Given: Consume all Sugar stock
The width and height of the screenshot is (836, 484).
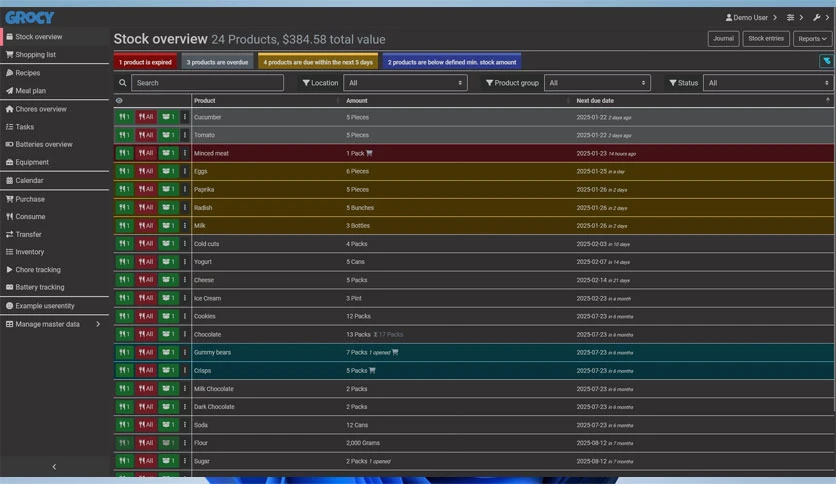Looking at the screenshot, I should pos(146,461).
